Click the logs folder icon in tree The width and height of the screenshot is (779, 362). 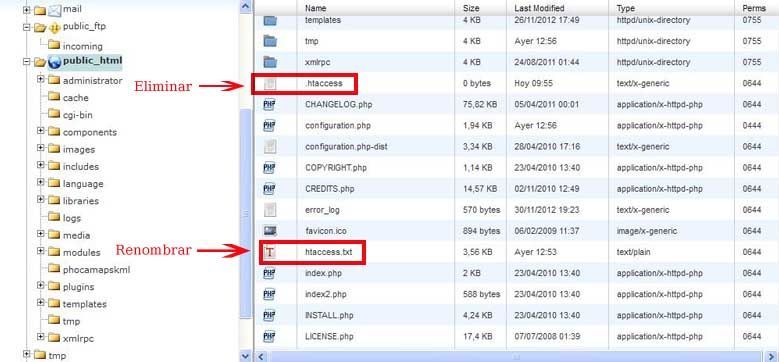coord(54,217)
